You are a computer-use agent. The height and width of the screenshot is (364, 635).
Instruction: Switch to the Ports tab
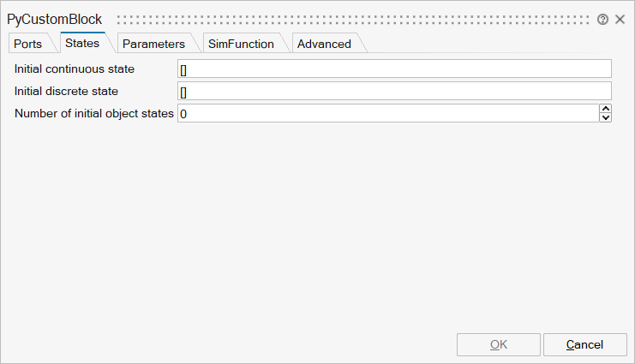pyautogui.click(x=27, y=44)
